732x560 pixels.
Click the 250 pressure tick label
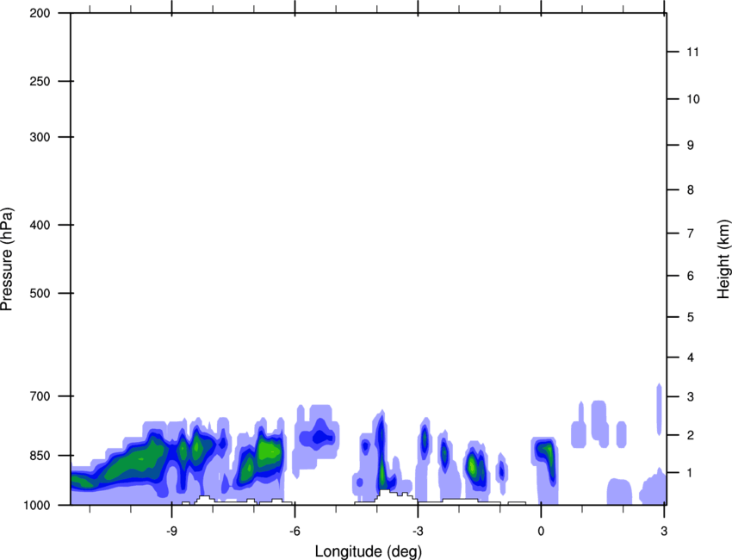point(40,81)
